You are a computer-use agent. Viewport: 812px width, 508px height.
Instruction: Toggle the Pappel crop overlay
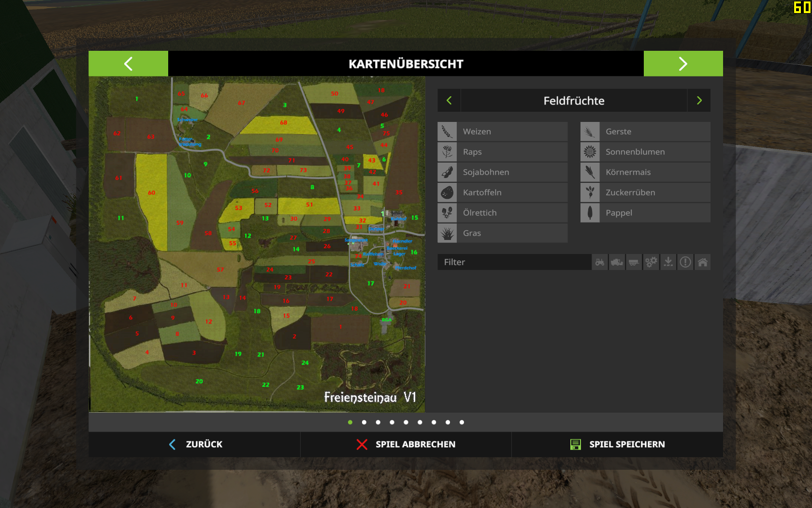tap(645, 213)
